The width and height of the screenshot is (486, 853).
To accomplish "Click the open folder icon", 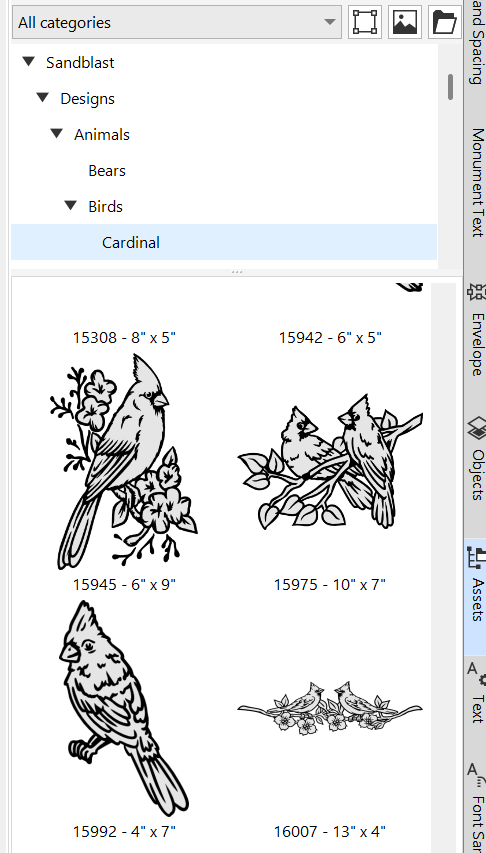I will (x=444, y=22).
